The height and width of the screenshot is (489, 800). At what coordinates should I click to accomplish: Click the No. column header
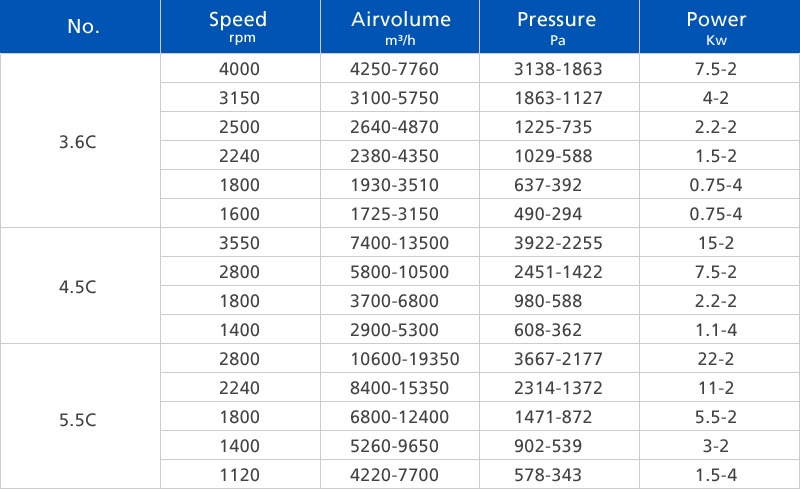[x=80, y=26]
